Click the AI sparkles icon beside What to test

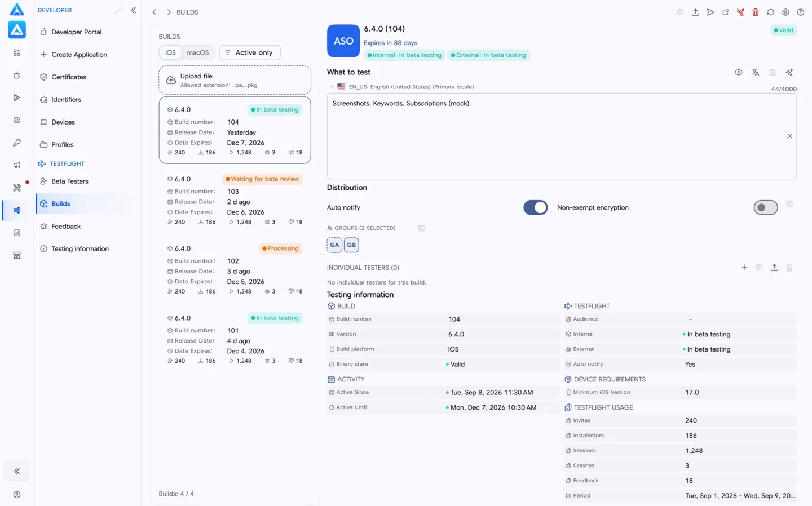(x=789, y=72)
